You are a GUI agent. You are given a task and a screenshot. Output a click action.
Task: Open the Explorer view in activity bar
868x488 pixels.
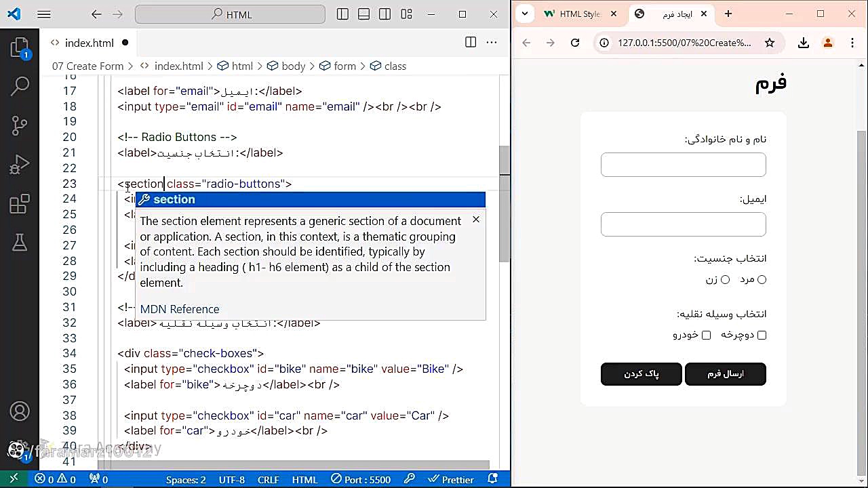[x=20, y=47]
